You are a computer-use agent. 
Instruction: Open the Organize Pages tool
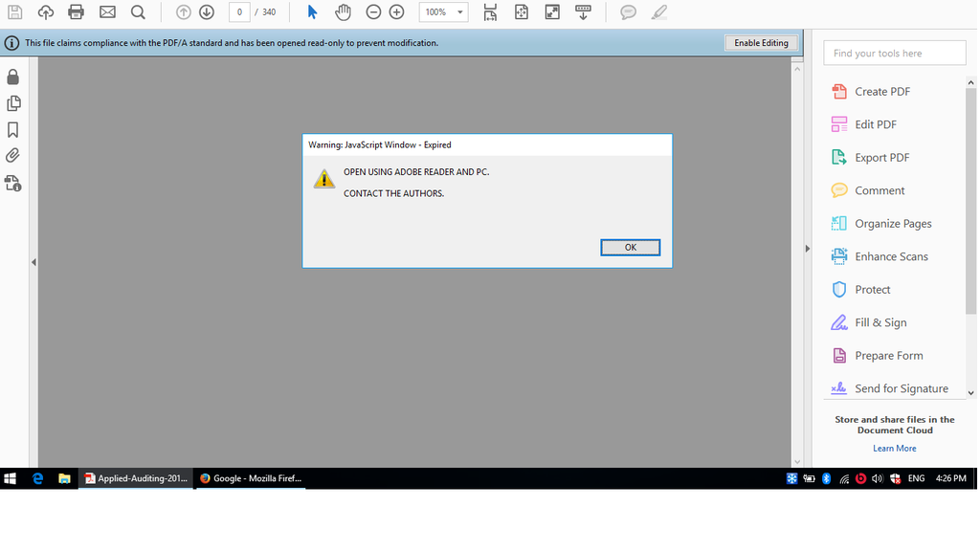pyautogui.click(x=892, y=224)
